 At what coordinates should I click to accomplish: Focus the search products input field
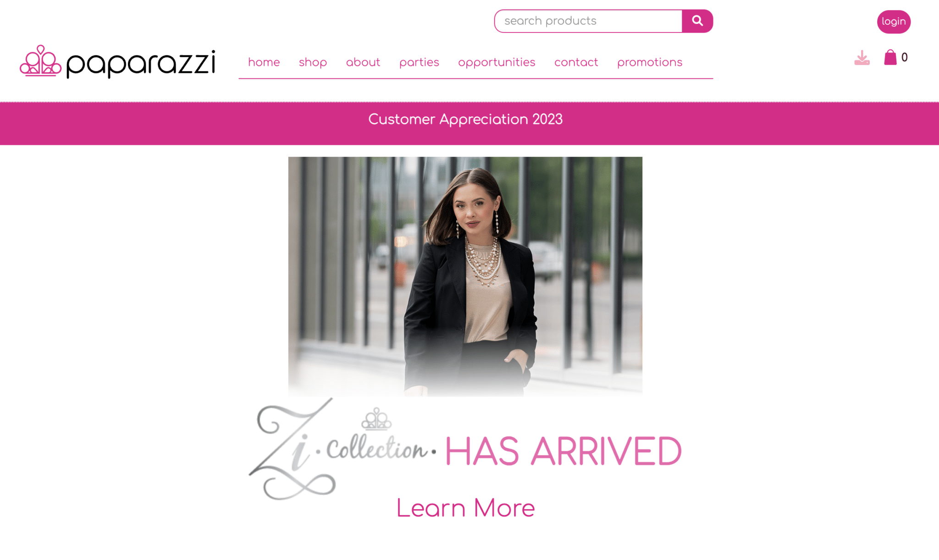click(x=588, y=21)
